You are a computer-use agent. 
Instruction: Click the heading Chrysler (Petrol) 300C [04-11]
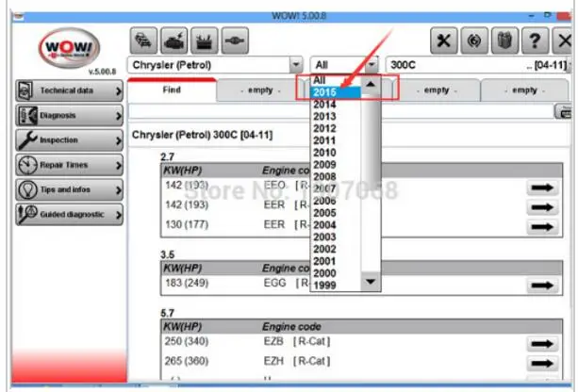coord(203,135)
